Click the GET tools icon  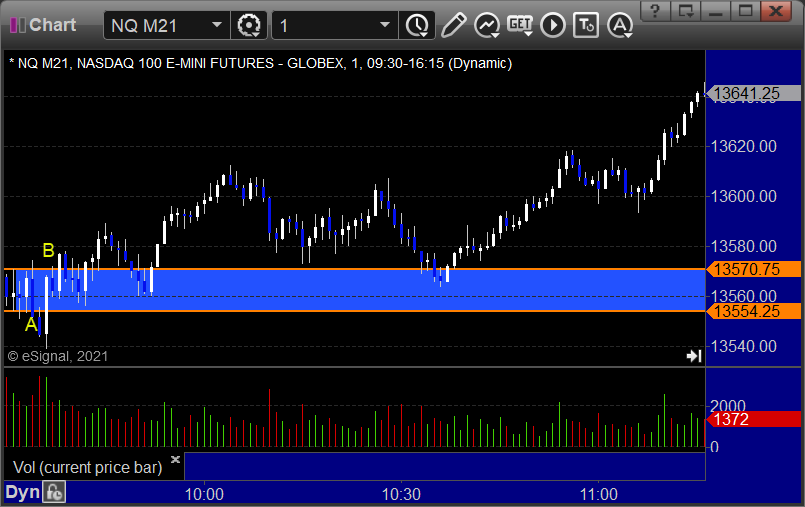click(x=520, y=25)
